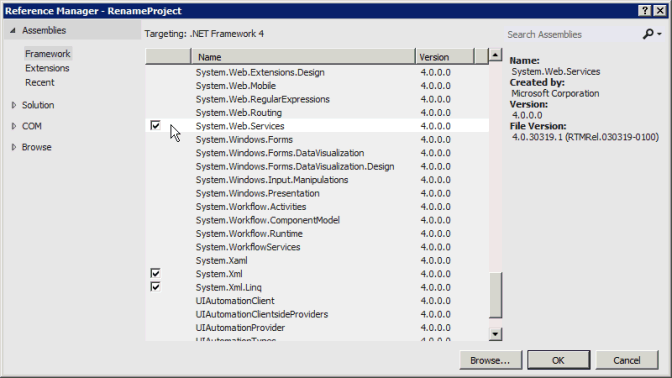Close the Reference Manager dialog
672x378 pixels.
click(660, 11)
